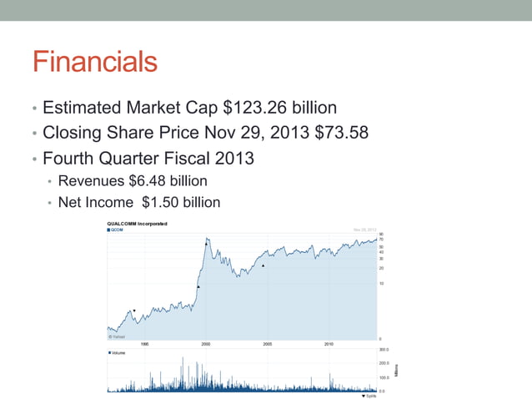Screen dimensions: 532x399
Task: Click the split marker just before 2000
Action: coord(198,287)
